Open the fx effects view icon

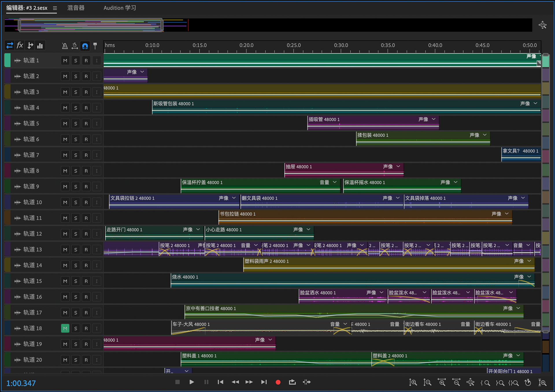tap(20, 45)
